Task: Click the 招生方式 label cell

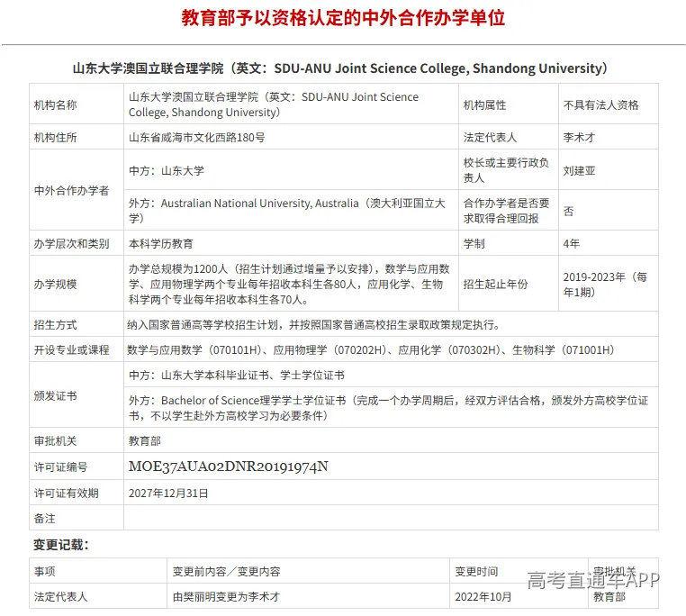Action: click(77, 324)
